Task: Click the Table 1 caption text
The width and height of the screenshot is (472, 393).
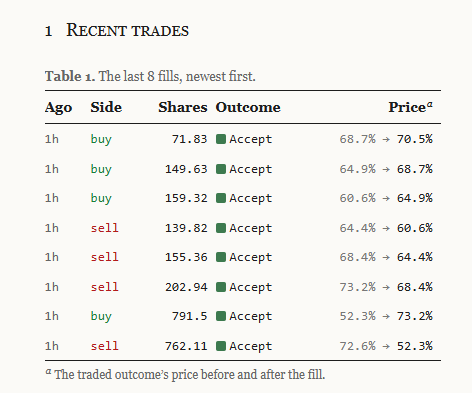Action: click(150, 76)
